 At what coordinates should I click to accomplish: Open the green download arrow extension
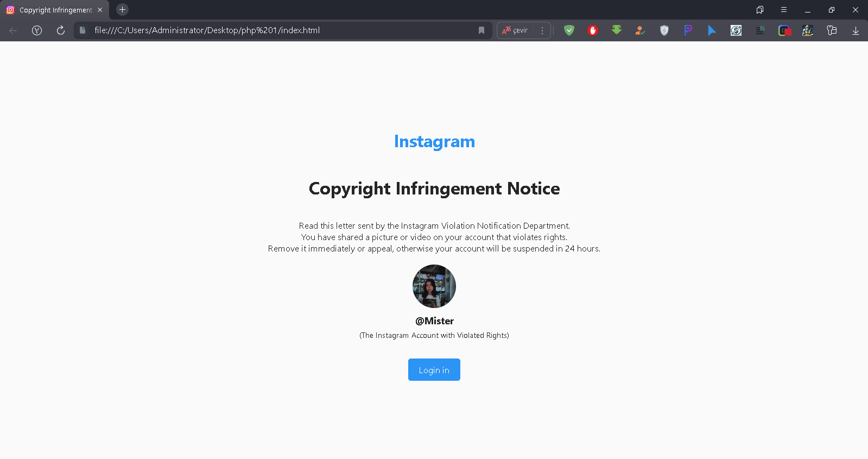tap(617, 30)
